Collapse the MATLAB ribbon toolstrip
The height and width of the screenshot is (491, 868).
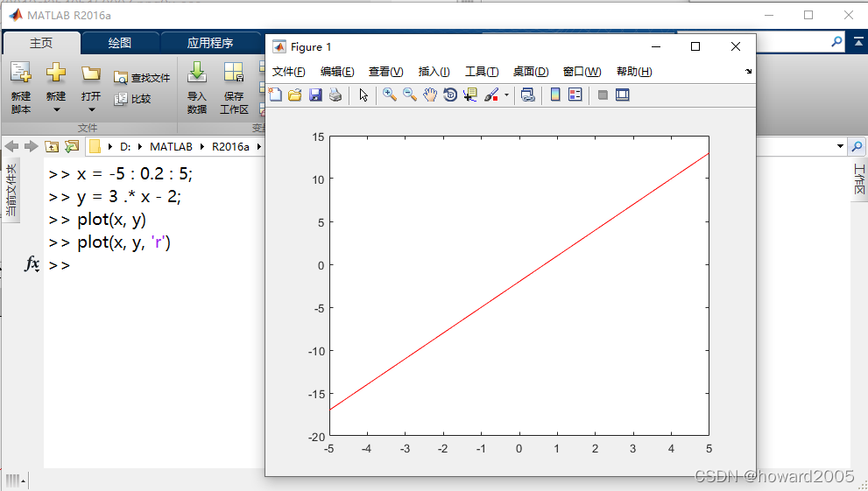click(858, 41)
